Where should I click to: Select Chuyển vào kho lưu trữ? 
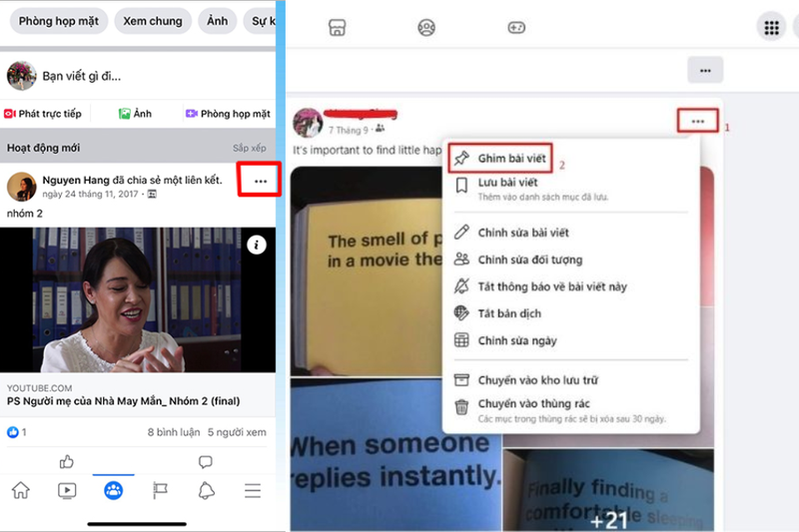[x=570, y=380]
